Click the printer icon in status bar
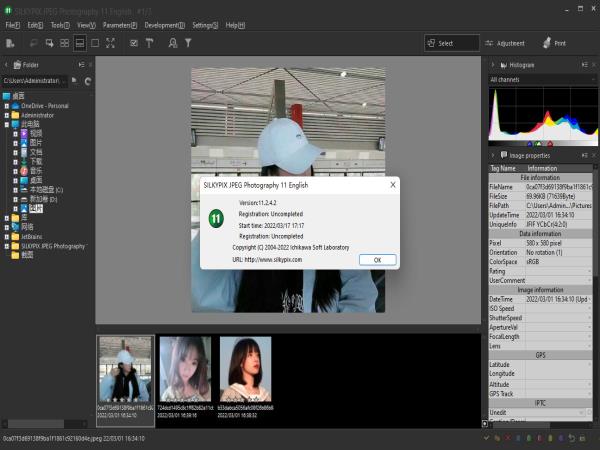600x450 pixels. 582,438
